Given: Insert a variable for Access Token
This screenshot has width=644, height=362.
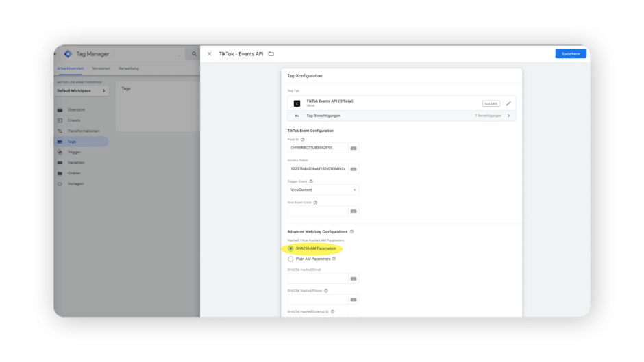Looking at the screenshot, I should coord(354,169).
